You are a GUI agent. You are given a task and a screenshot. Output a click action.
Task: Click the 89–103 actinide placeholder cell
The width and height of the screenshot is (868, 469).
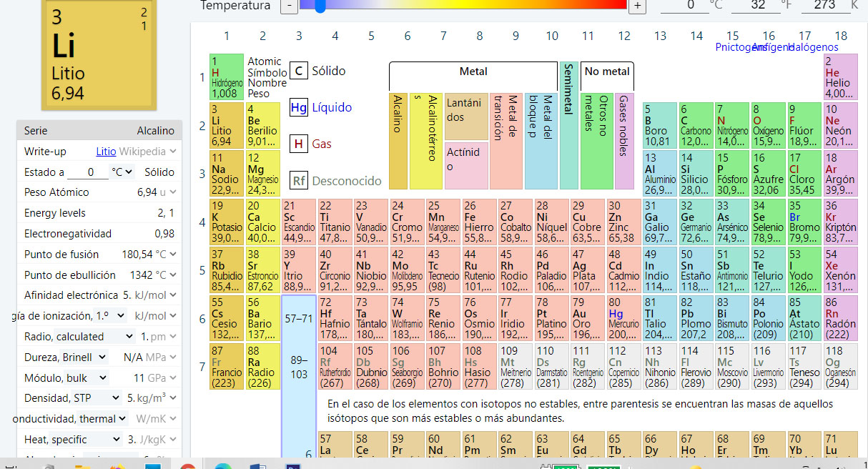coord(299,367)
